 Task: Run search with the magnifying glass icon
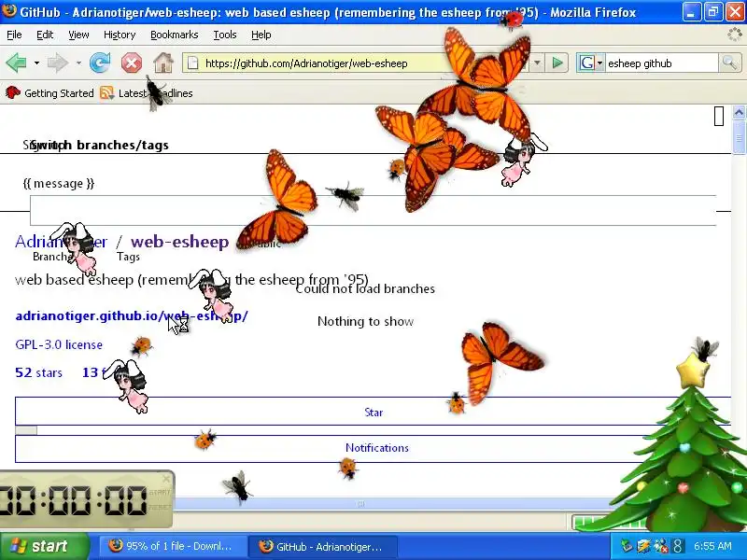point(729,63)
